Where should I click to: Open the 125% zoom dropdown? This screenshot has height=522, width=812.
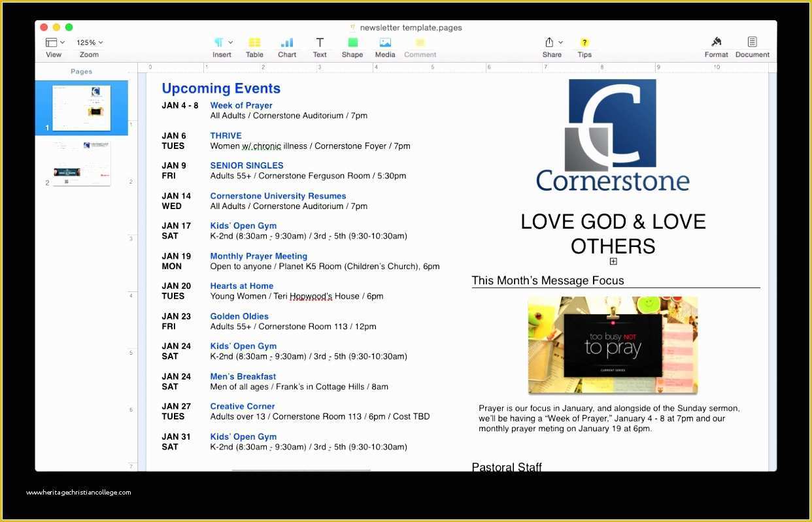pyautogui.click(x=90, y=42)
